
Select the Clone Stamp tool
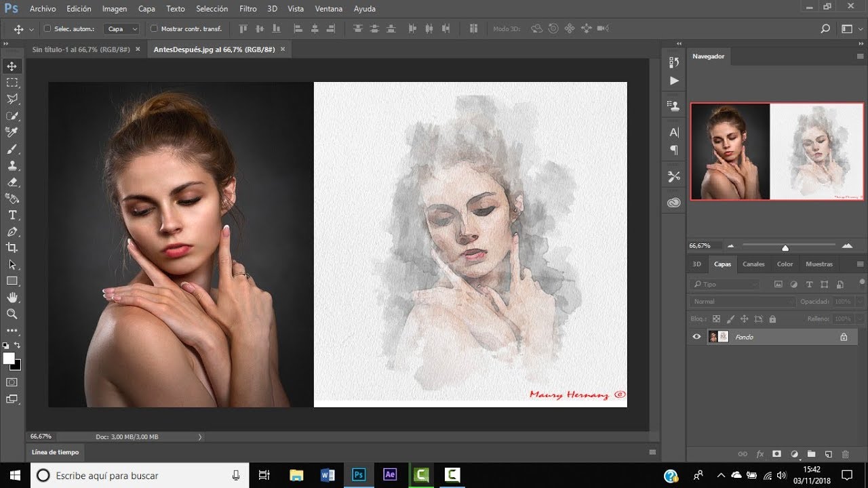click(12, 165)
